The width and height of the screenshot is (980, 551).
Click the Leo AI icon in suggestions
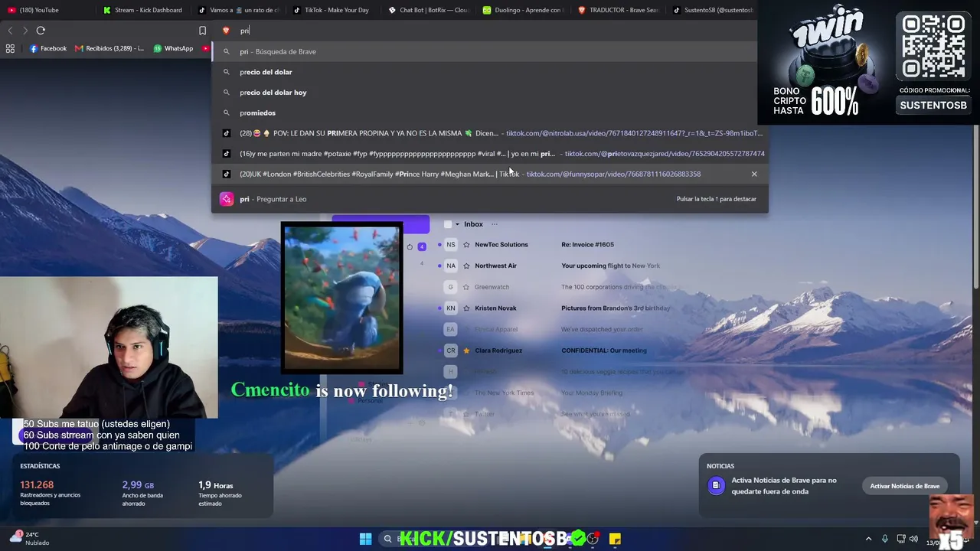226,199
